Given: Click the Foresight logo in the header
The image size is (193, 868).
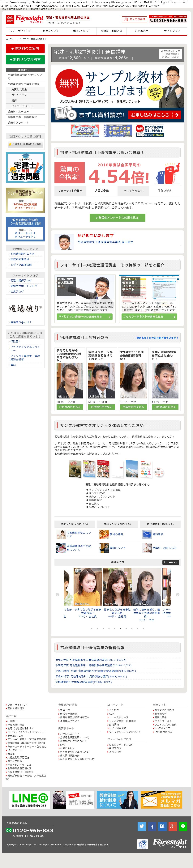Looking at the screenshot, I should pyautogui.click(x=29, y=19).
